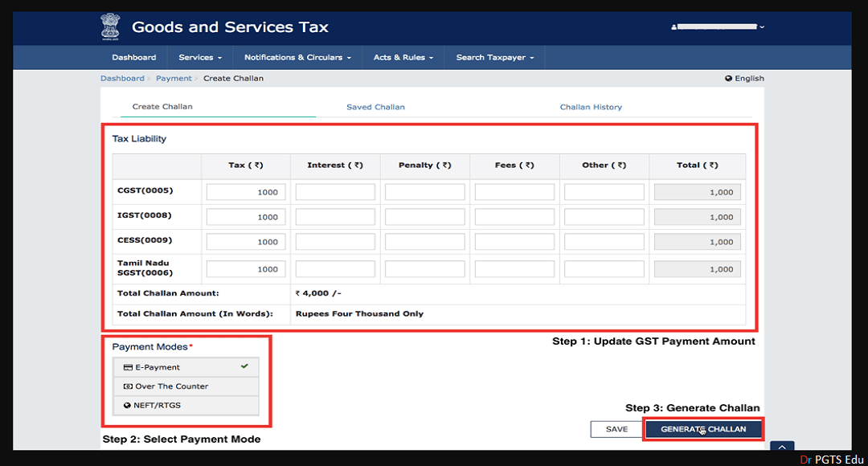Screen dimensions: 868x466
Task: Click the IGST Interest input field
Action: point(335,217)
